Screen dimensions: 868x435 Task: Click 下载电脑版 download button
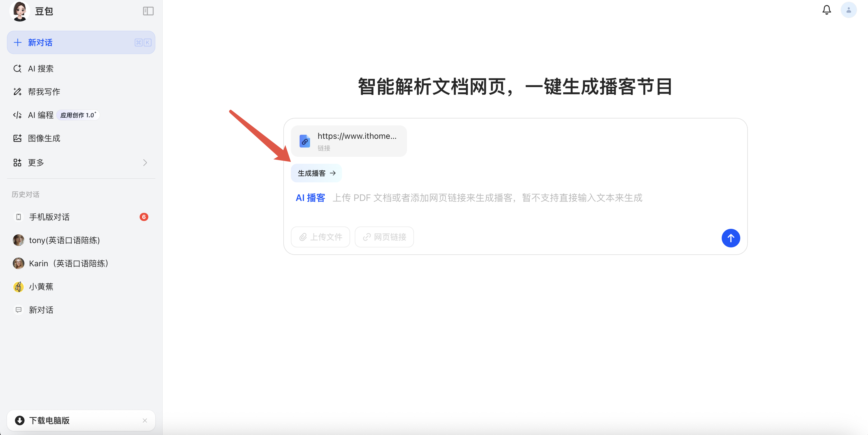[81, 420]
